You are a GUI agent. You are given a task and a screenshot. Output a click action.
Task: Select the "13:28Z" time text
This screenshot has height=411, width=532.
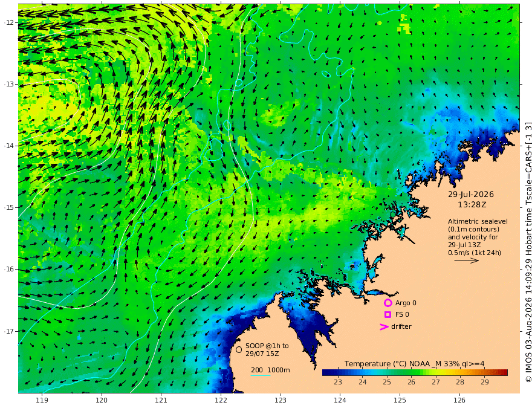[x=472, y=205]
